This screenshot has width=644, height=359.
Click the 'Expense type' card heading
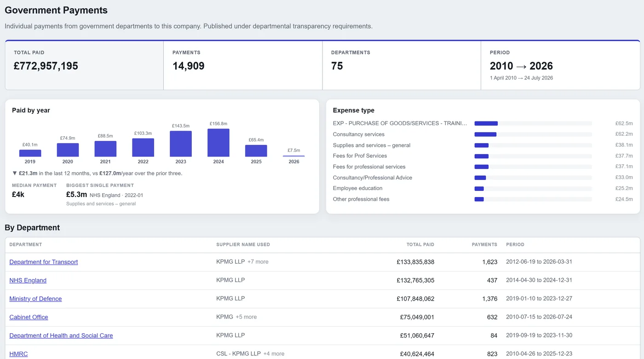tap(354, 110)
